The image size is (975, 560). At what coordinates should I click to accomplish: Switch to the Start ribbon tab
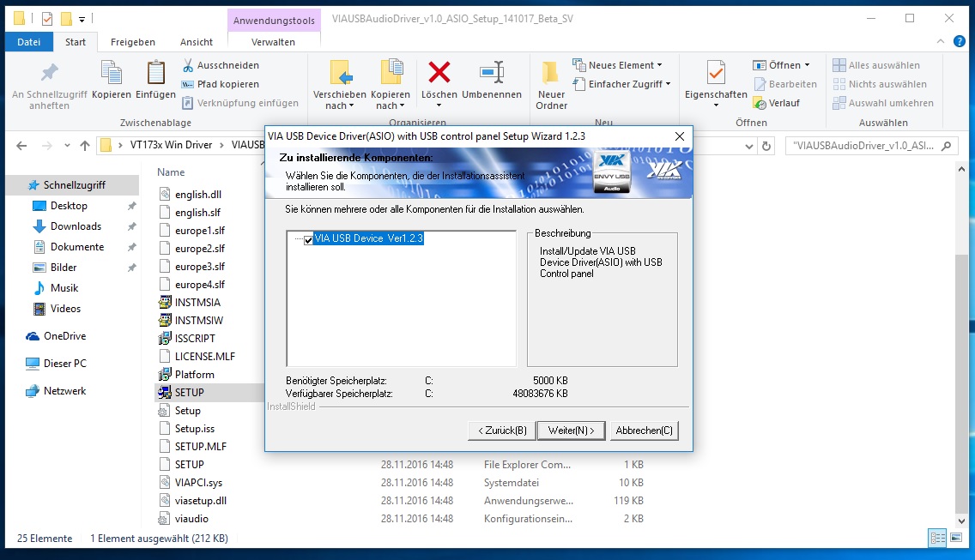point(76,42)
